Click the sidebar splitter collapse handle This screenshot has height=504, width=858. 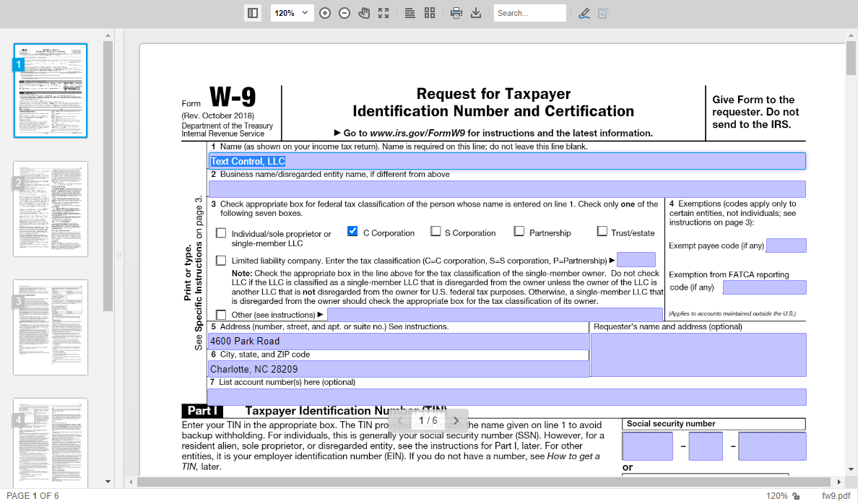[x=118, y=255]
